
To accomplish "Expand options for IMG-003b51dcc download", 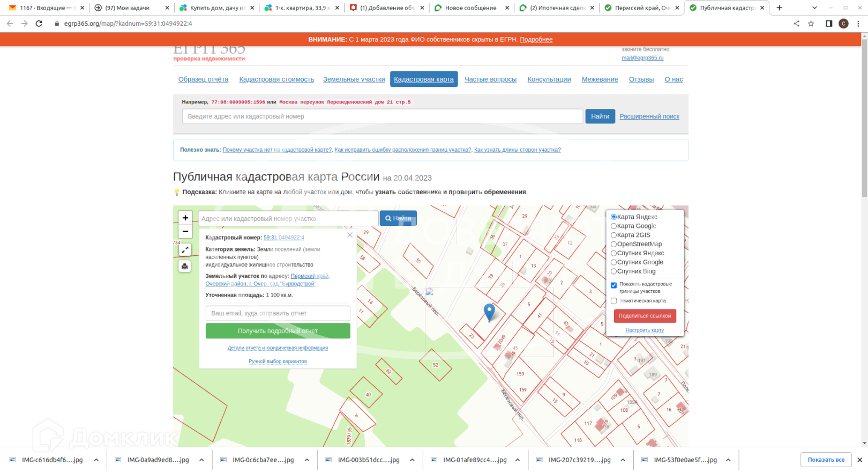I will click(412, 460).
